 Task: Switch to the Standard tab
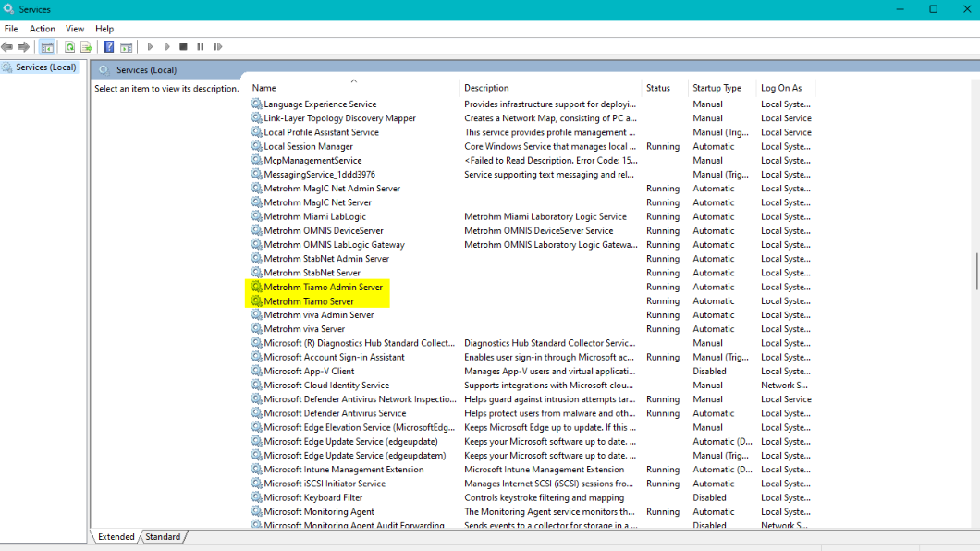tap(163, 536)
